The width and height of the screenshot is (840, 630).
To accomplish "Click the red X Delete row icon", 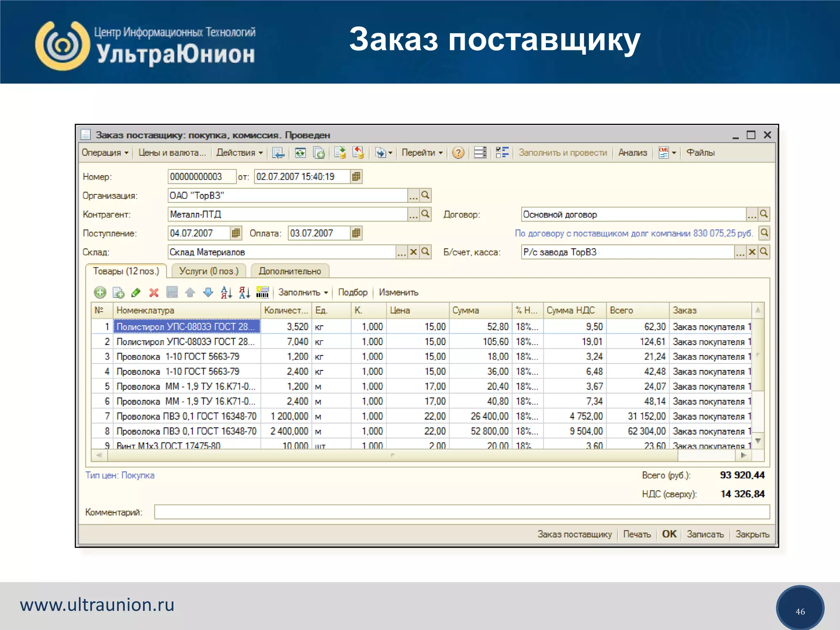I will click(154, 292).
